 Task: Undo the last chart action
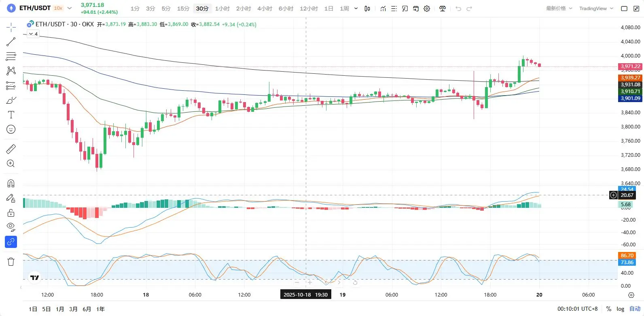(458, 9)
